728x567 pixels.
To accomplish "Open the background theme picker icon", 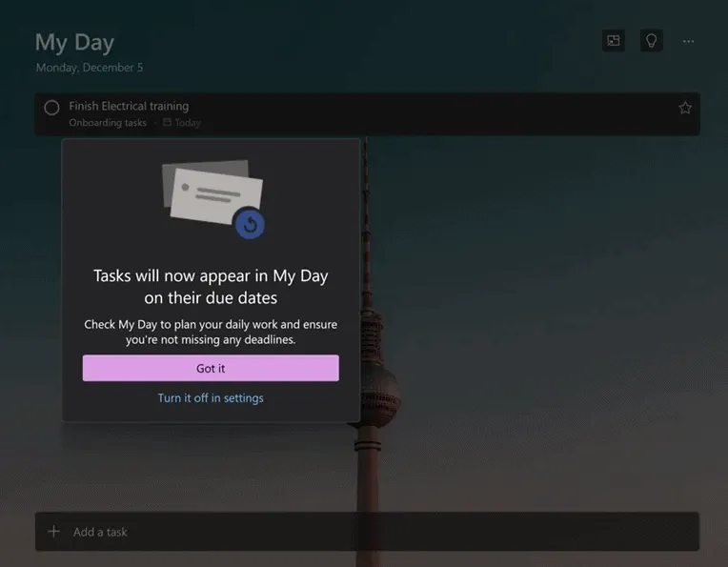I will tap(614, 41).
